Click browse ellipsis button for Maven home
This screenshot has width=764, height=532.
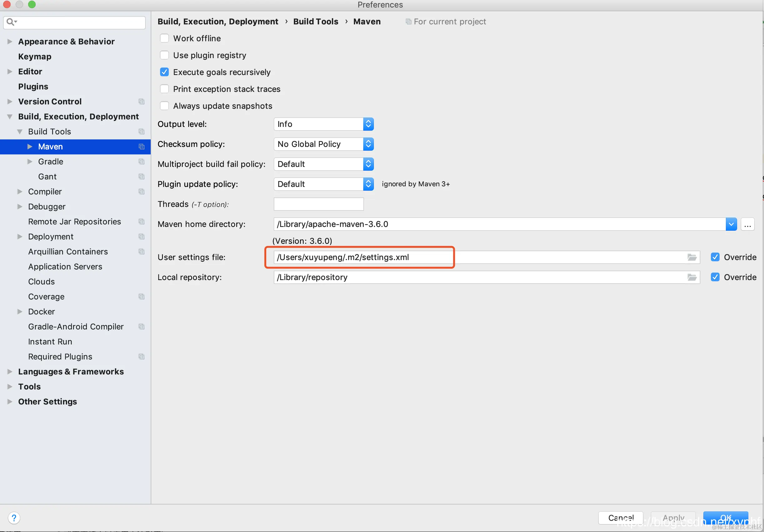pyautogui.click(x=747, y=224)
